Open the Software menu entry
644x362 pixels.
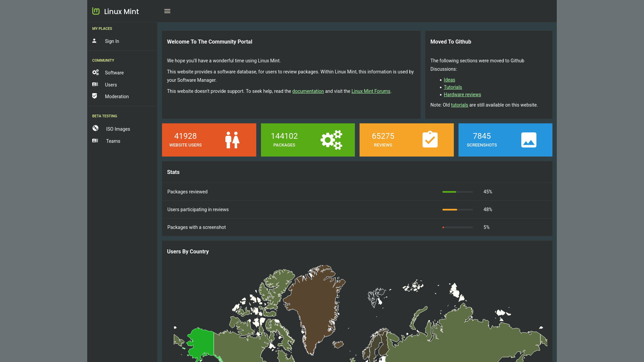point(114,73)
